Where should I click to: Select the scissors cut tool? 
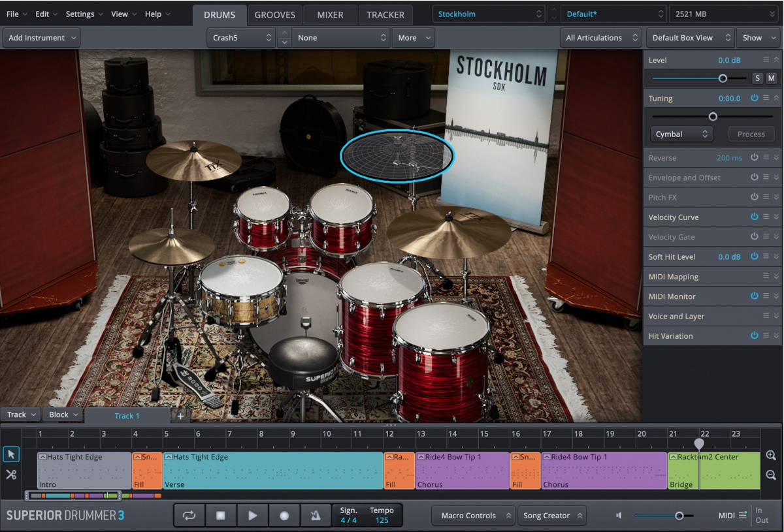10,475
